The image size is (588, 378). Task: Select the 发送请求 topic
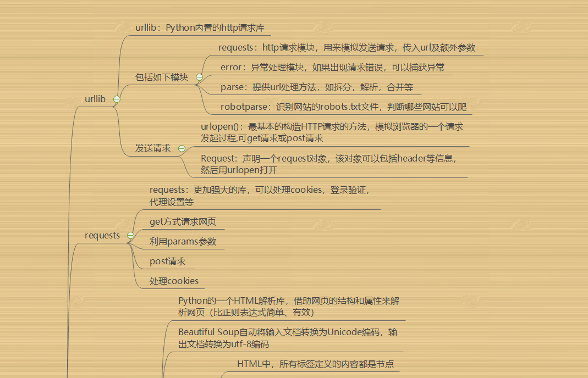pos(152,148)
